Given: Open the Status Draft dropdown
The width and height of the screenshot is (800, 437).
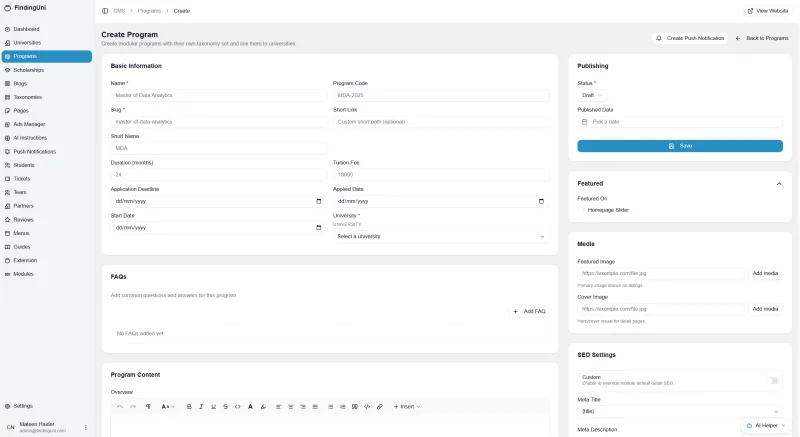Looking at the screenshot, I should coord(592,95).
